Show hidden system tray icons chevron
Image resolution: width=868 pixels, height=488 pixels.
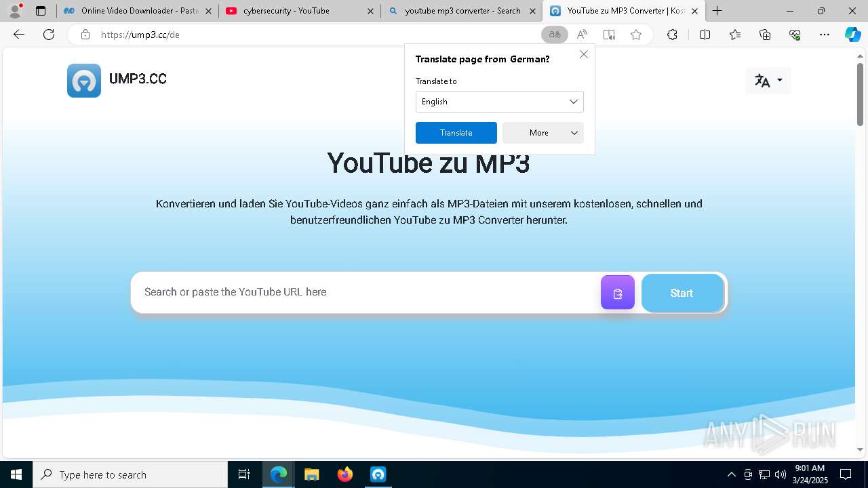731,474
